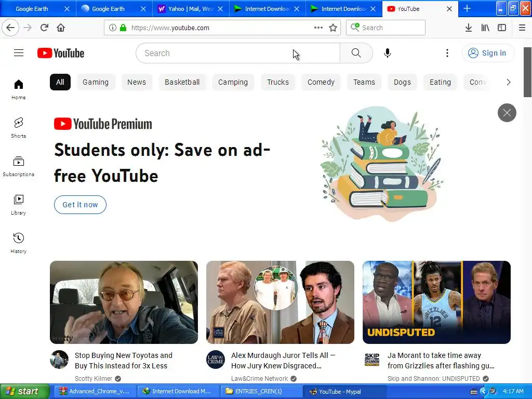Click the YouTube logo
This screenshot has width=532, height=399.
point(61,53)
